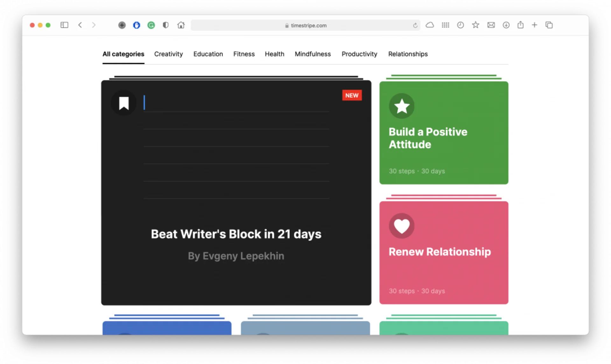
Task: Open the tab overview icon
Action: coord(549,25)
